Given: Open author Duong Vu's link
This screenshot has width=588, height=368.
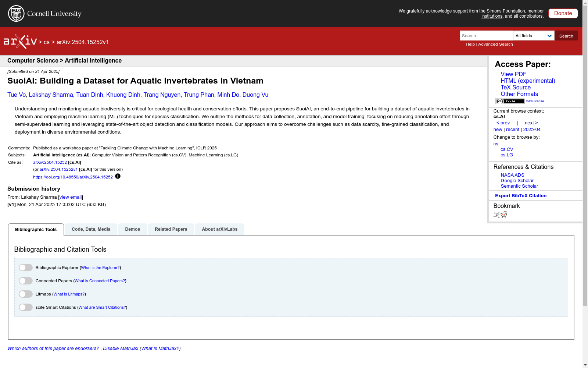Looking at the screenshot, I should pyautogui.click(x=255, y=95).
